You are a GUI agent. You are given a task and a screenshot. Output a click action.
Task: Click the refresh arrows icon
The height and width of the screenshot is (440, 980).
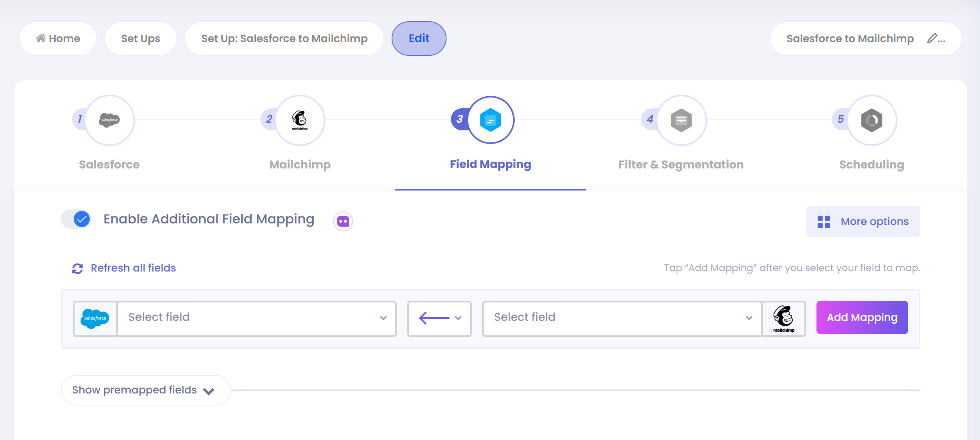(x=77, y=268)
